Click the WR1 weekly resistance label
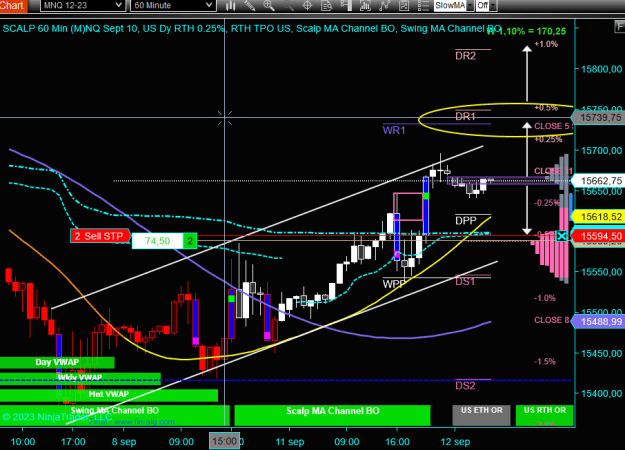Image resolution: width=625 pixels, height=450 pixels. (x=394, y=130)
